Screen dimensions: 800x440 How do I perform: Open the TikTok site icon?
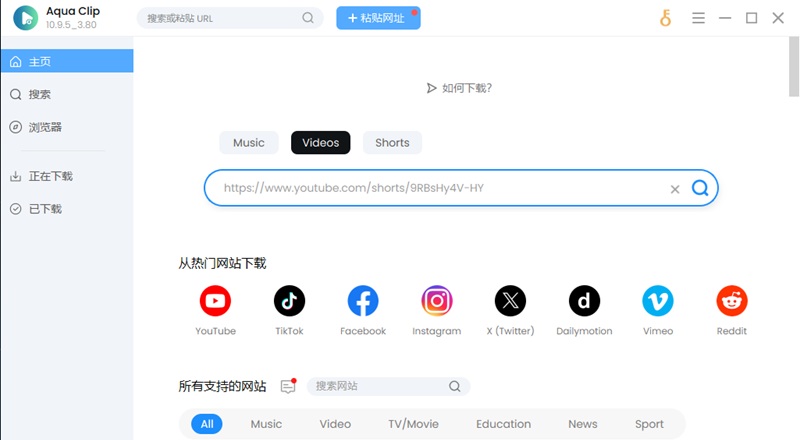point(289,301)
